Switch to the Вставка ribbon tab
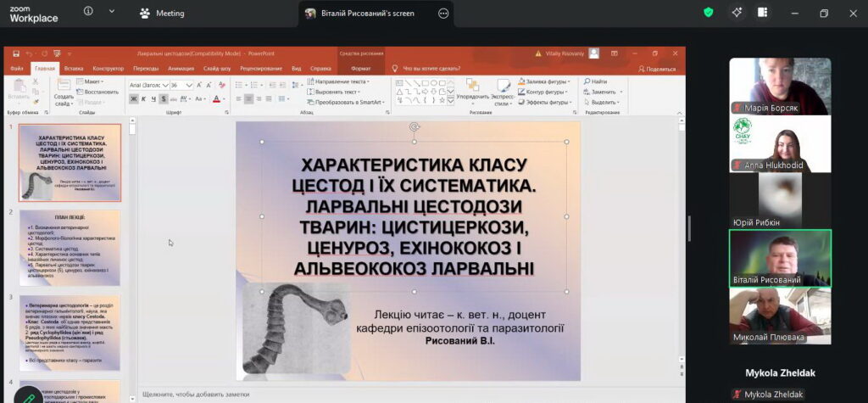Image resolution: width=868 pixels, height=403 pixels. 74,68
